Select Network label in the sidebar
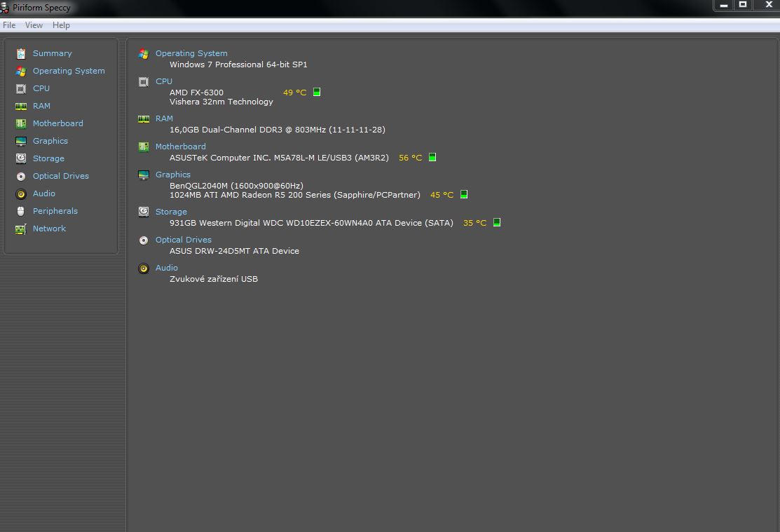The height and width of the screenshot is (532, 780). point(49,229)
